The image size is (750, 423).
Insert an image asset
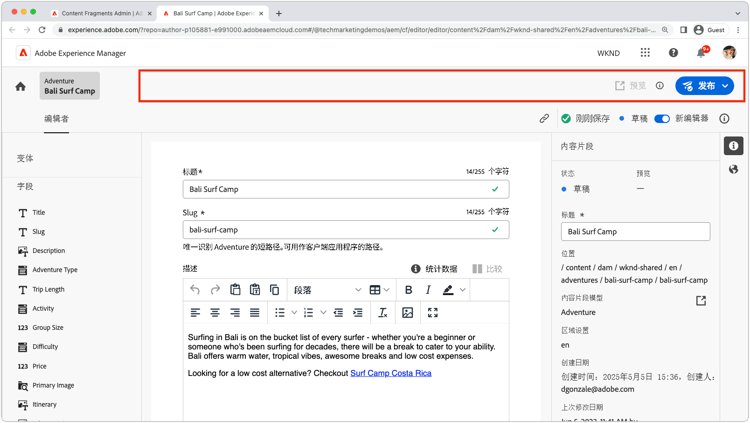pos(408,313)
